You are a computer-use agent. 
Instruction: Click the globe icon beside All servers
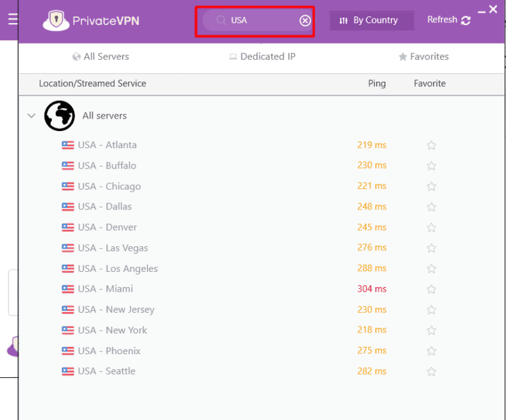(59, 116)
